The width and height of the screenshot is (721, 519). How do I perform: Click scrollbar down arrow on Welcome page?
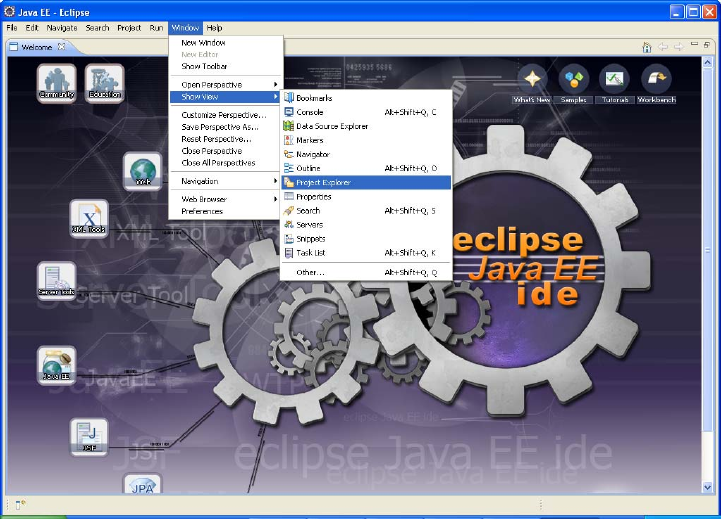click(707, 488)
